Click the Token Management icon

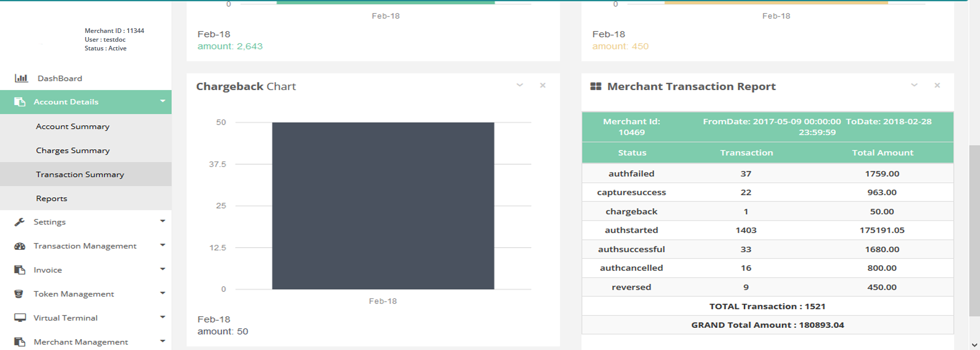coord(19,294)
